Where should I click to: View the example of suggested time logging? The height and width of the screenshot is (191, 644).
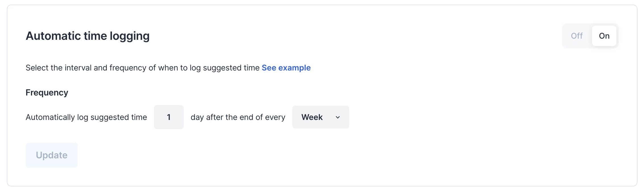pos(286,68)
